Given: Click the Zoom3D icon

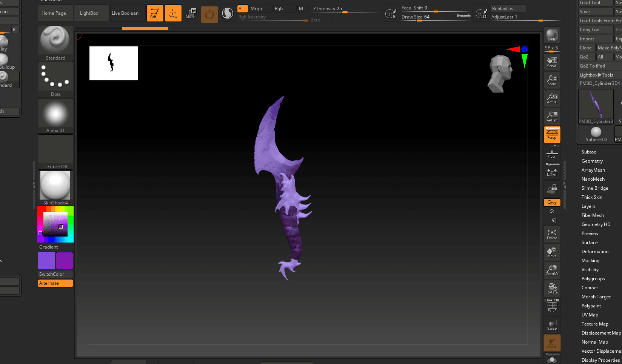Looking at the screenshot, I should coord(552,270).
